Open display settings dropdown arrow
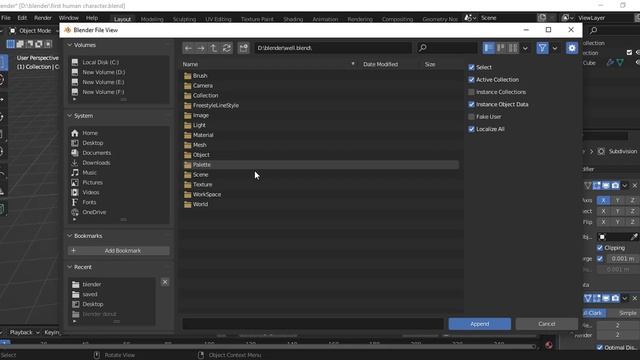 (x=525, y=48)
